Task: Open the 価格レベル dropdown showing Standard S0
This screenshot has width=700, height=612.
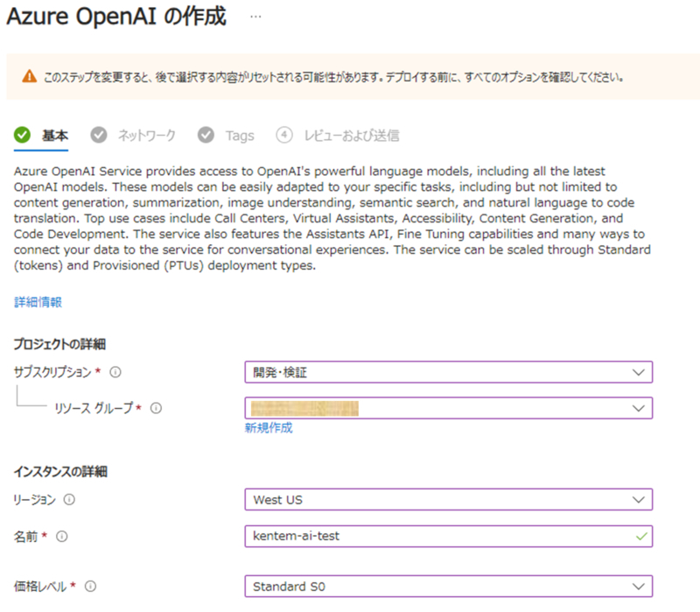Action: [x=446, y=587]
